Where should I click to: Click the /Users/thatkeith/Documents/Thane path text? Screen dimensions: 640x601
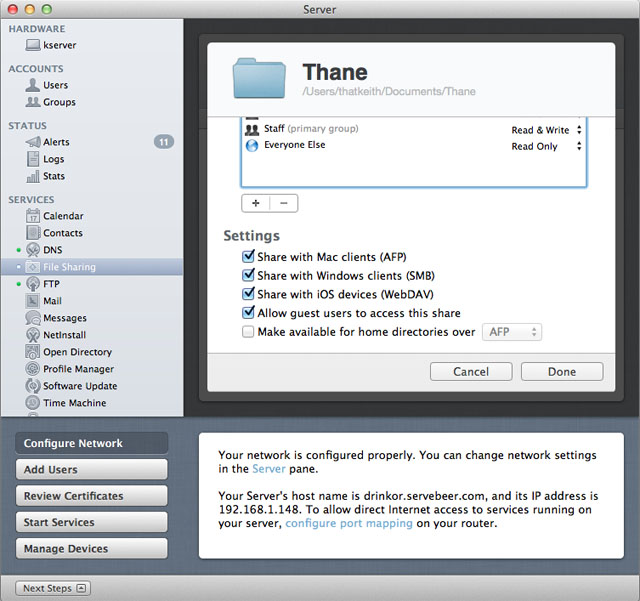click(389, 91)
